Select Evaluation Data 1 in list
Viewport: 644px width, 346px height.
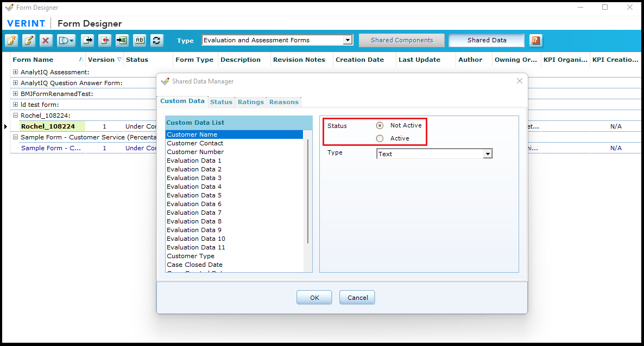pos(234,161)
